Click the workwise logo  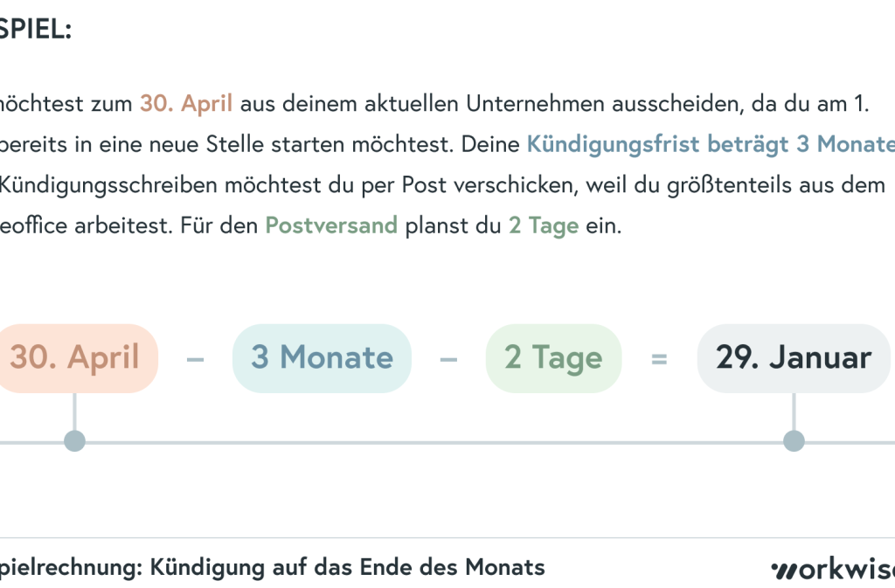(833, 569)
